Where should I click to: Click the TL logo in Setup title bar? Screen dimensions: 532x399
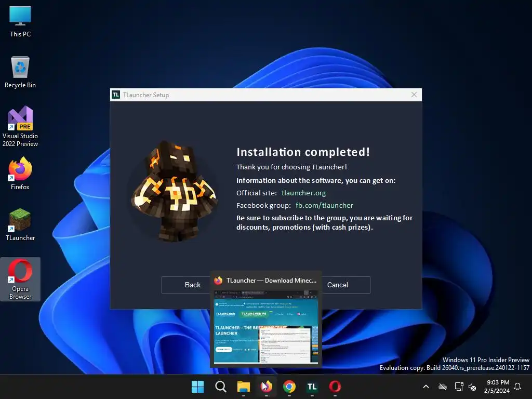[116, 95]
